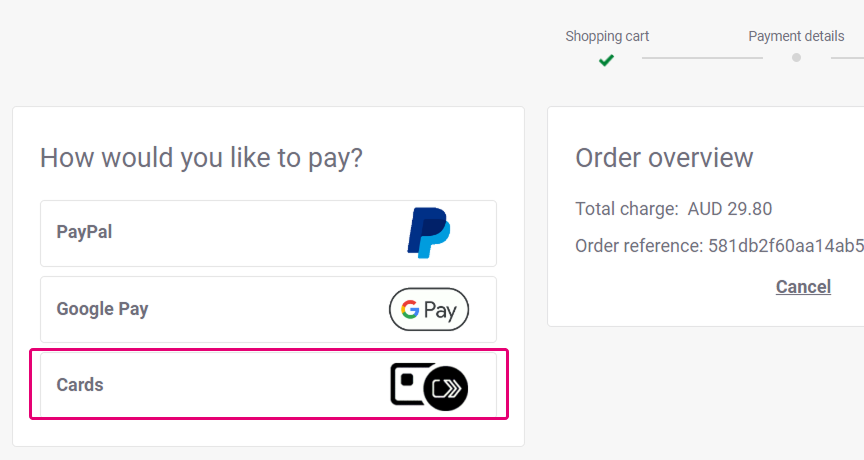Click the grey Payment details step dot
This screenshot has width=864, height=460.
(796, 58)
